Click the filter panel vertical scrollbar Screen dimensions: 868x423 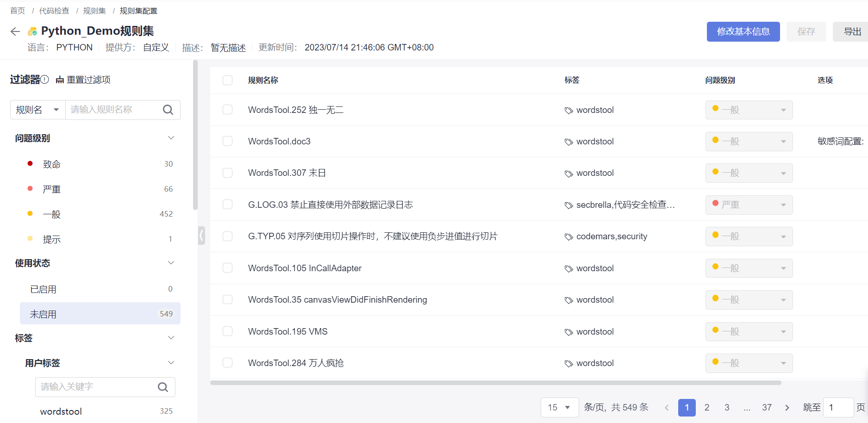tap(195, 135)
